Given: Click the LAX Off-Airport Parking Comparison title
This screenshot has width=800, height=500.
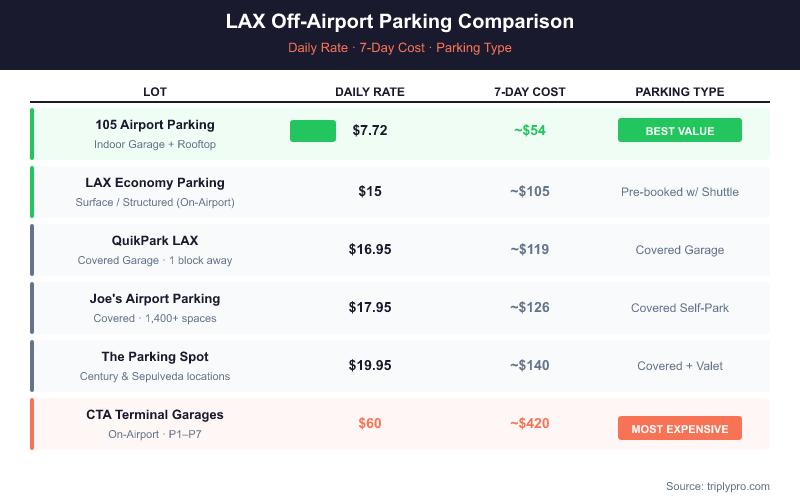Looking at the screenshot, I should coord(400,22).
